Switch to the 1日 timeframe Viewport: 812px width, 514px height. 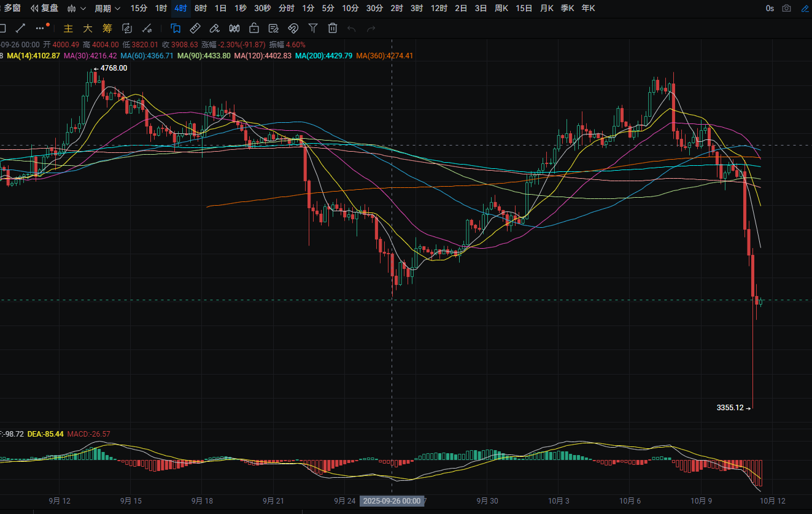point(220,9)
